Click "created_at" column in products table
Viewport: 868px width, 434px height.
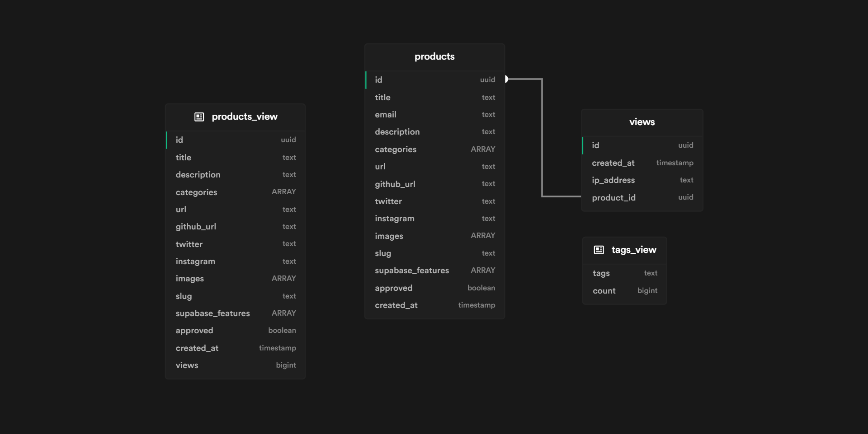434,305
